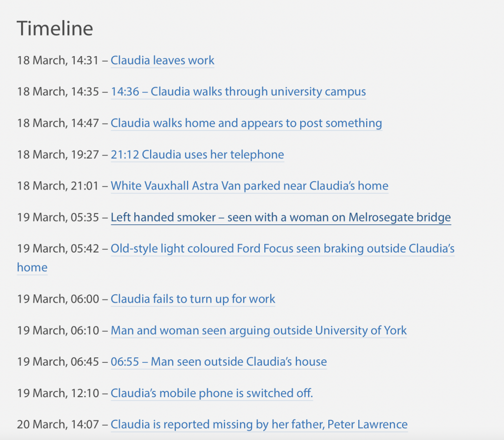Click the '18 March, 14:31' timestamp text
Screen dimensions: 504x440
click(58, 61)
